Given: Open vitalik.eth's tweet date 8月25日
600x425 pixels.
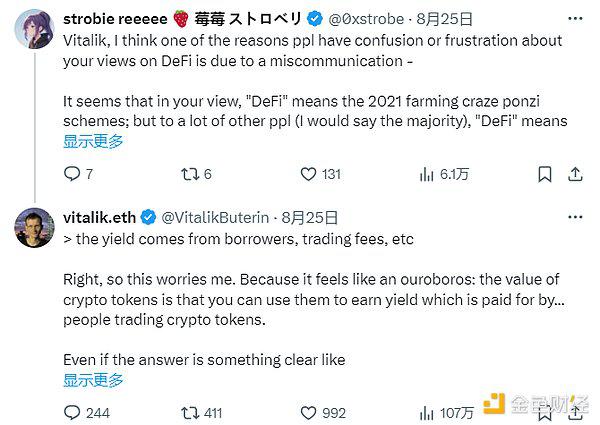Looking at the screenshot, I should pyautogui.click(x=310, y=217).
